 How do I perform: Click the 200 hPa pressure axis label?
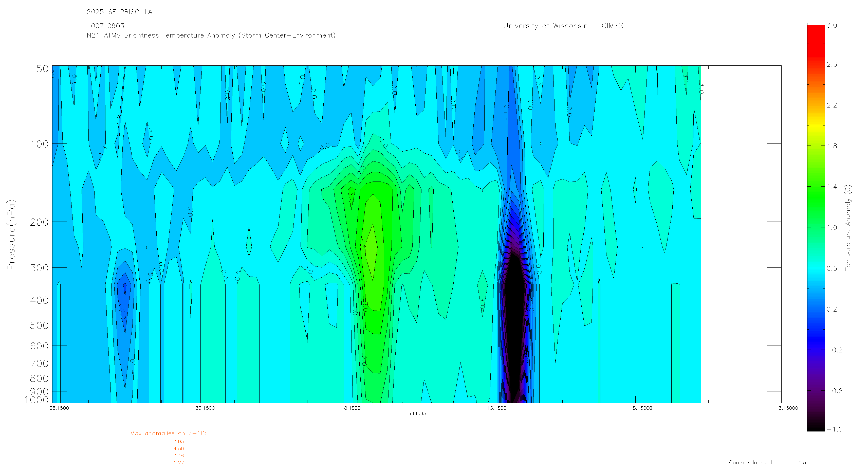[40, 222]
